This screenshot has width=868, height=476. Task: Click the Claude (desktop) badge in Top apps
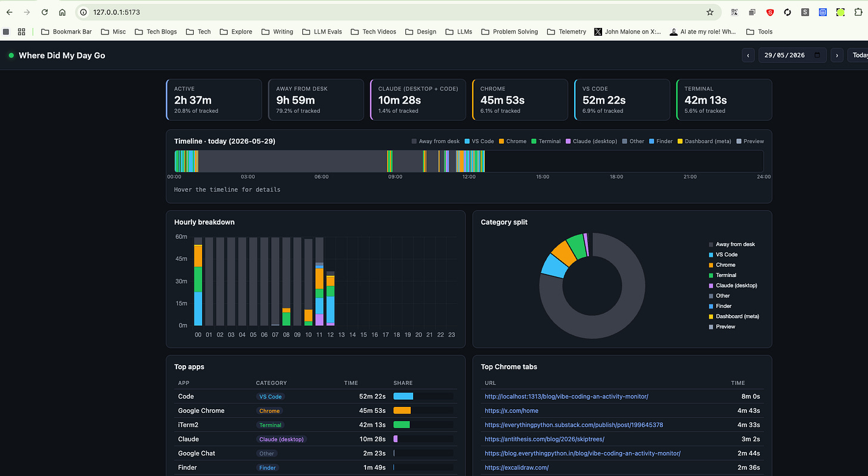click(x=281, y=440)
